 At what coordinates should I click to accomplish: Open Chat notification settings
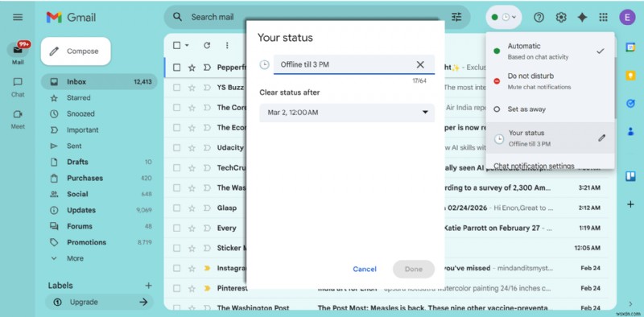click(x=534, y=166)
